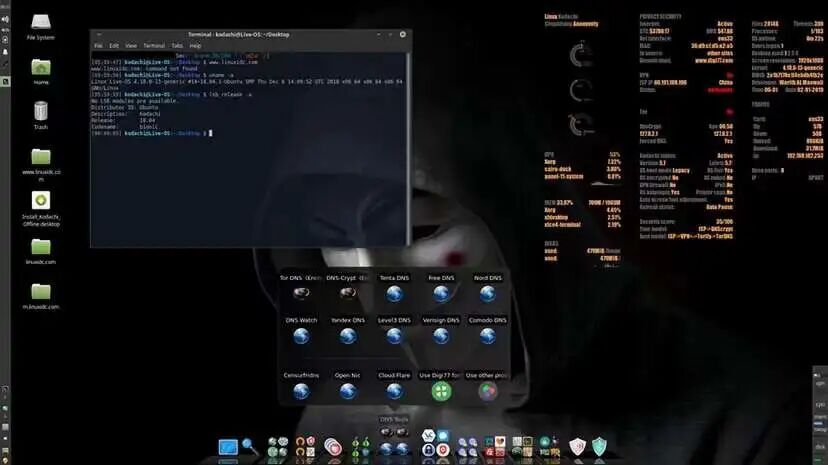Open the terminal File menu
This screenshot has width=828, height=465.
point(99,46)
